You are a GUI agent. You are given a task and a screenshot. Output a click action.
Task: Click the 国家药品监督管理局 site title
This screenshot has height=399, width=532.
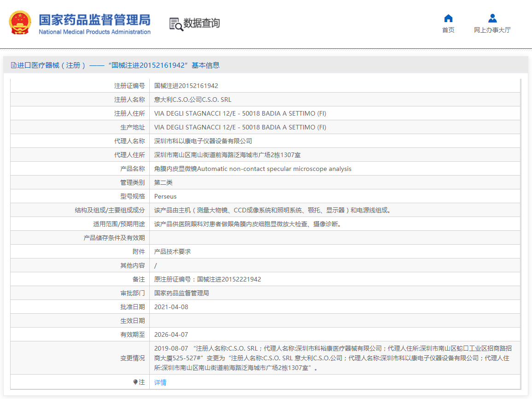pos(94,20)
